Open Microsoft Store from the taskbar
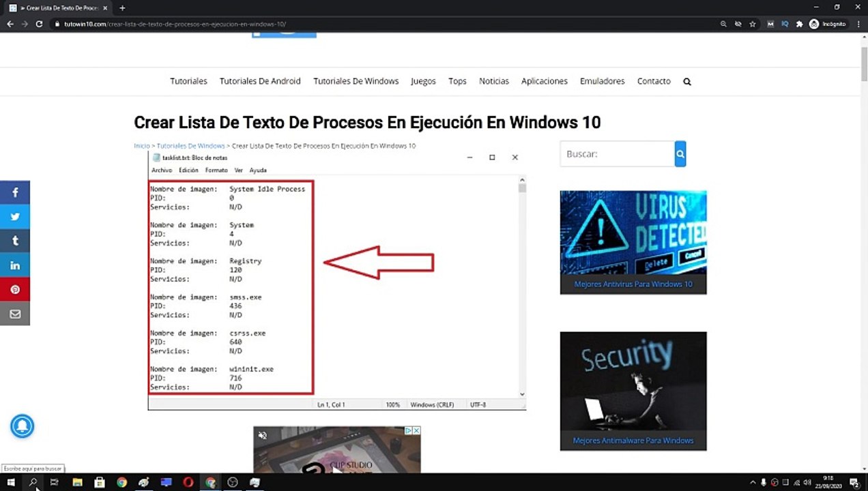The height and width of the screenshot is (491, 868). coord(100,482)
